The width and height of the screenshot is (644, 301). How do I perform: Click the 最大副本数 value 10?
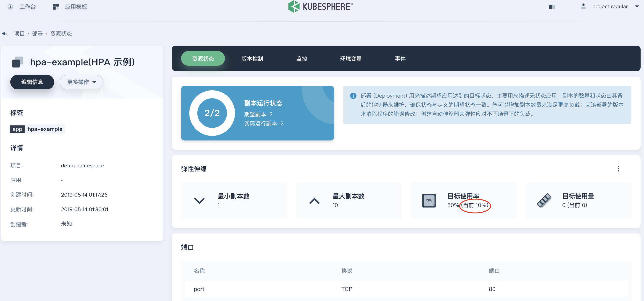(335, 205)
